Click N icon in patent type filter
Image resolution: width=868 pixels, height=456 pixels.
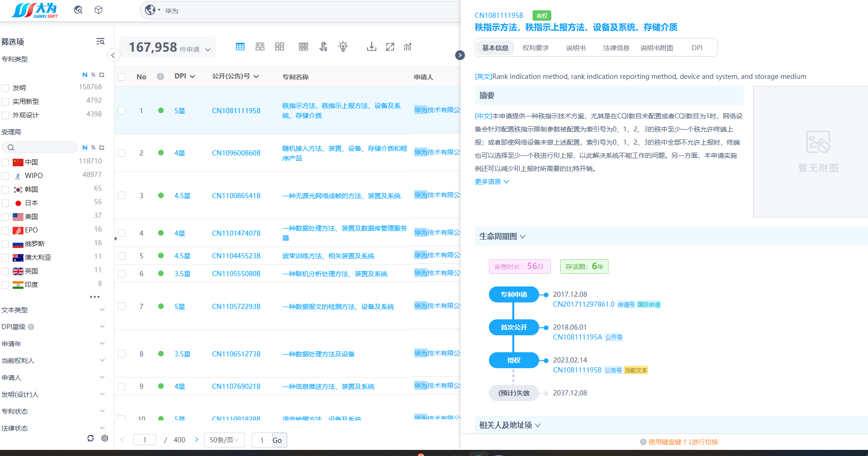[85, 75]
